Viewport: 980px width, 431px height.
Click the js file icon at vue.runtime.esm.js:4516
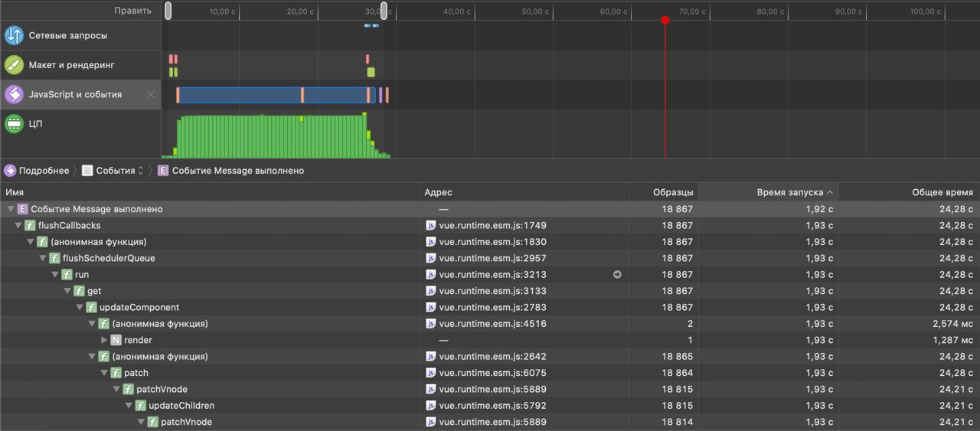click(431, 324)
